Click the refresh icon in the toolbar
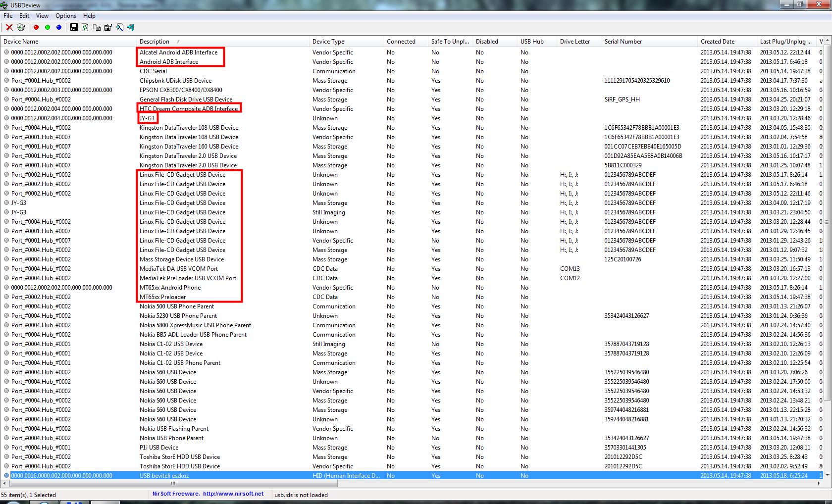The width and height of the screenshot is (832, 504). coord(85,28)
